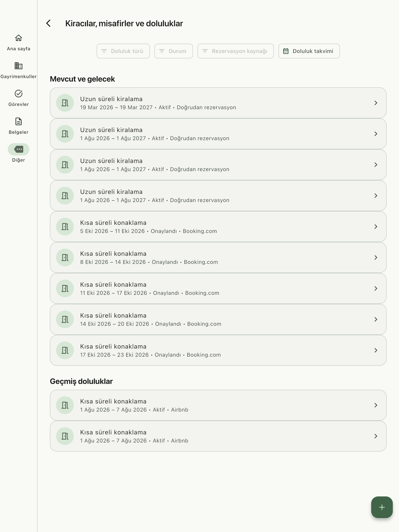Open calendar icon in Doluluk takvimi

[x=286, y=51]
